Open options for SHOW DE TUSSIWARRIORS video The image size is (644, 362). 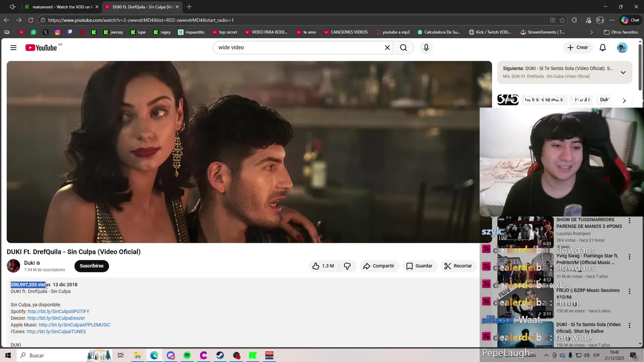coord(629,221)
